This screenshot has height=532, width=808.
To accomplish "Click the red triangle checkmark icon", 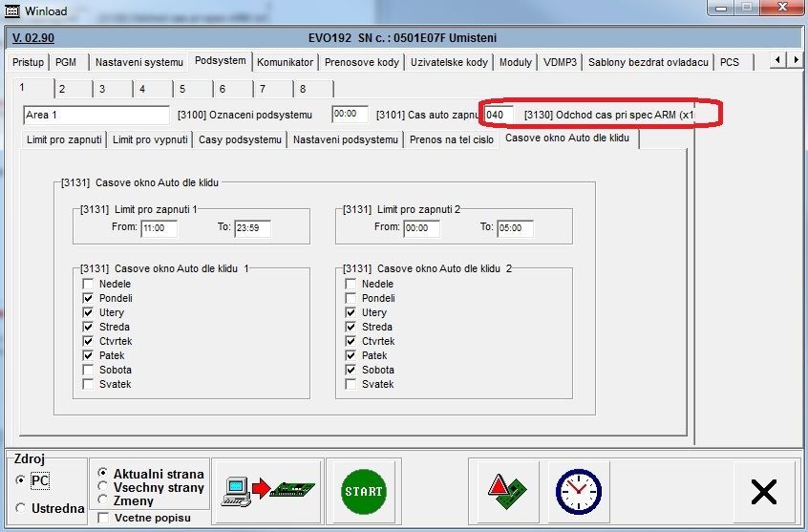I will (504, 491).
